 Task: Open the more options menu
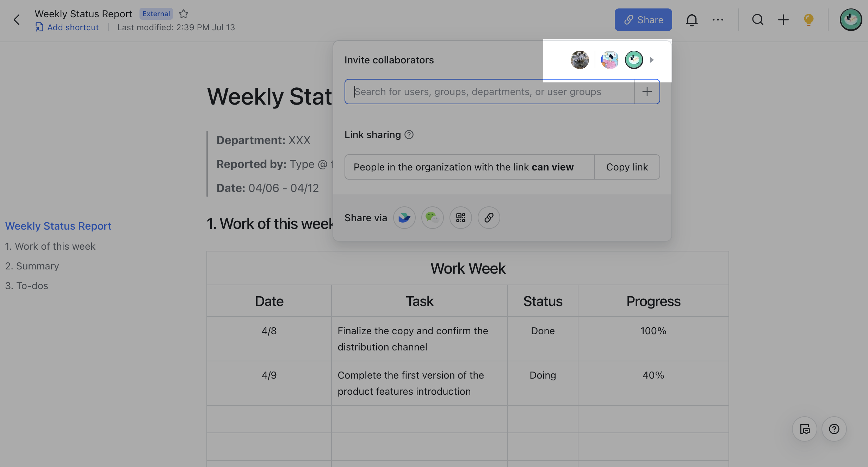(x=718, y=20)
